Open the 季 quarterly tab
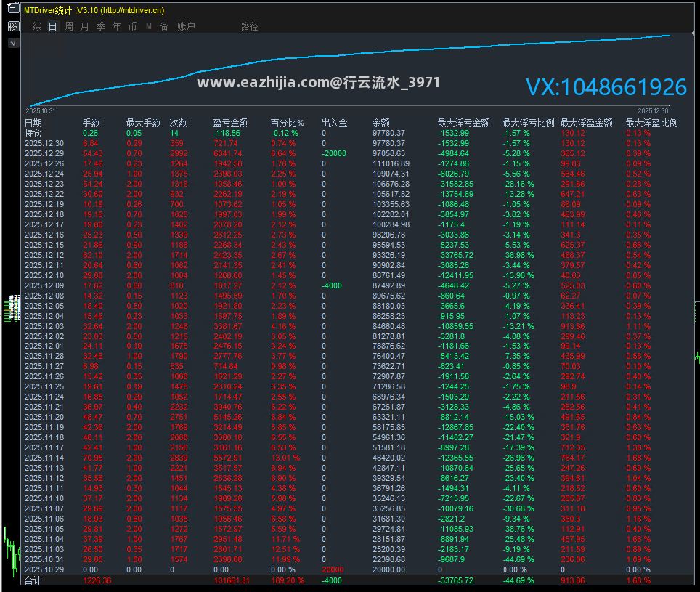 pos(101,26)
